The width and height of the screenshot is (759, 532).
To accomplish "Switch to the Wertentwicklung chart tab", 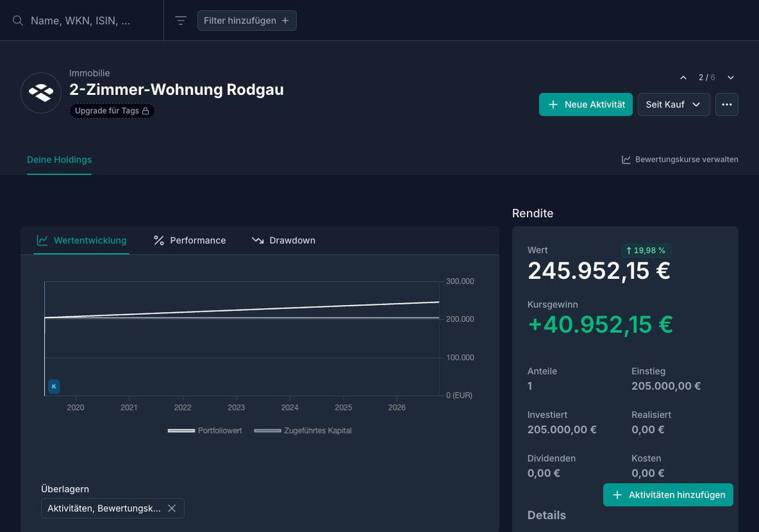I will pos(82,240).
